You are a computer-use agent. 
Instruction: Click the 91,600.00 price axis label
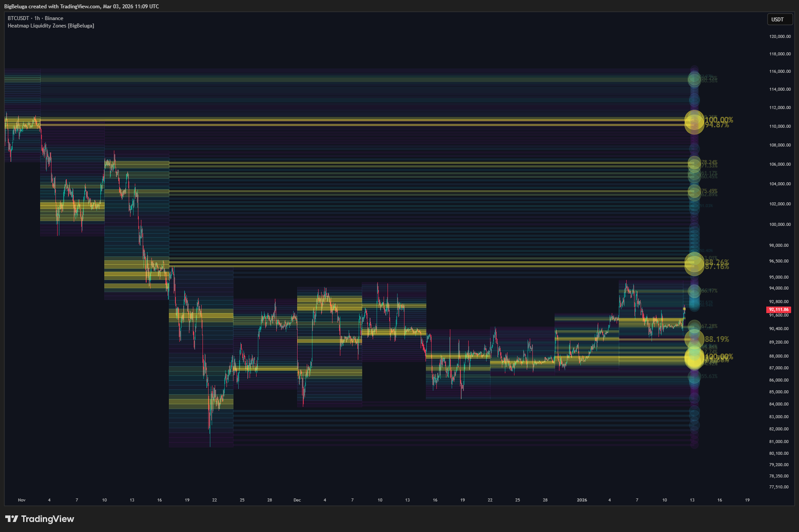pos(779,315)
